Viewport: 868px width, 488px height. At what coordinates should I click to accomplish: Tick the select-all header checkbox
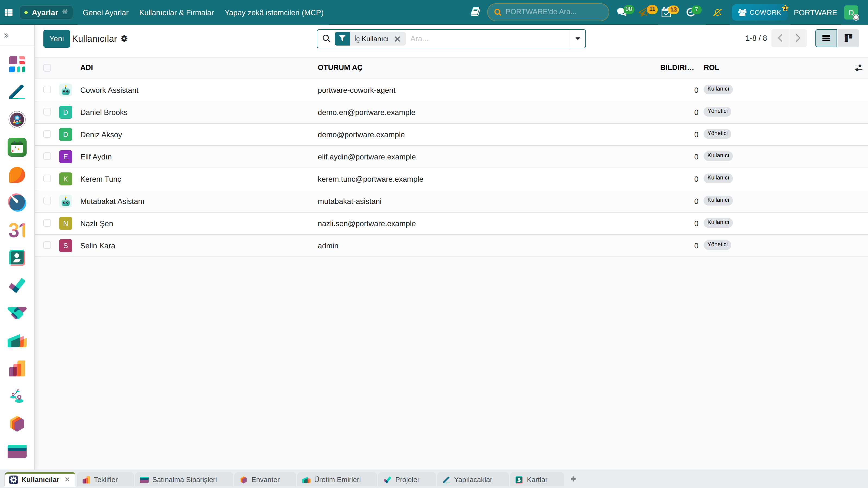pyautogui.click(x=47, y=68)
